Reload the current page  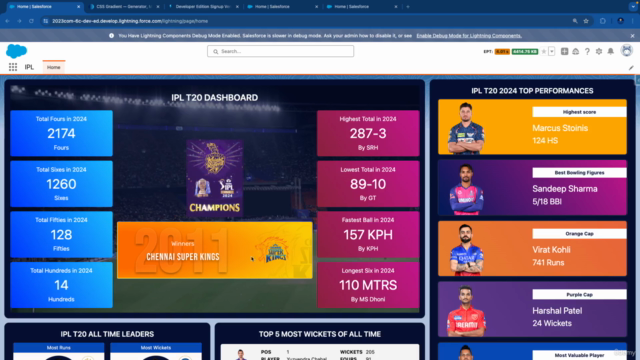(31, 21)
